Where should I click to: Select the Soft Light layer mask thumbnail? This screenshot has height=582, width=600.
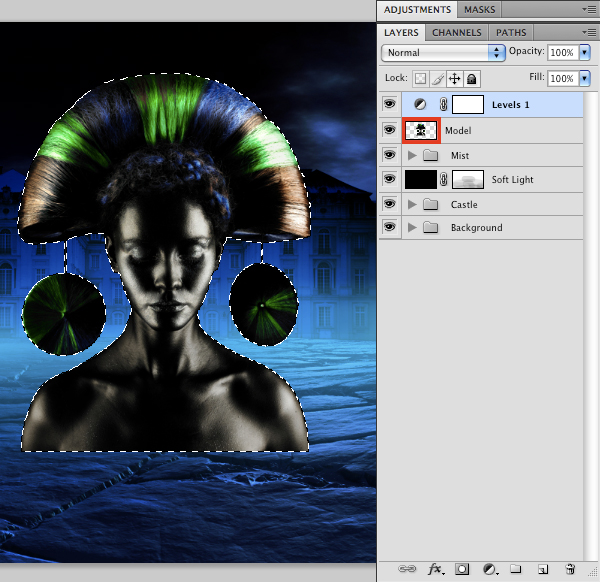click(468, 179)
